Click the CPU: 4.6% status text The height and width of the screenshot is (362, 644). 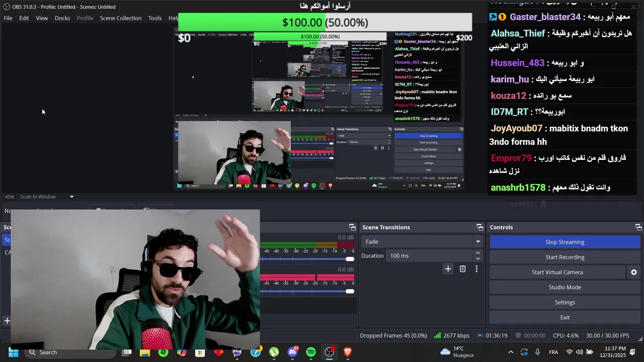[x=566, y=335]
